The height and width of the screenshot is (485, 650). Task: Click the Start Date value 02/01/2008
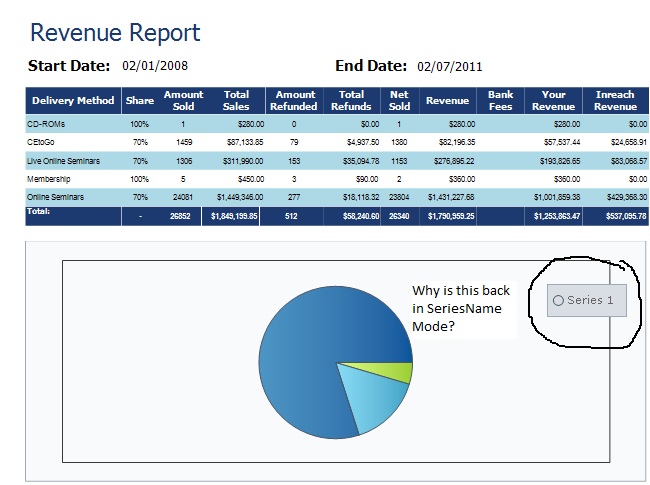coord(155,66)
